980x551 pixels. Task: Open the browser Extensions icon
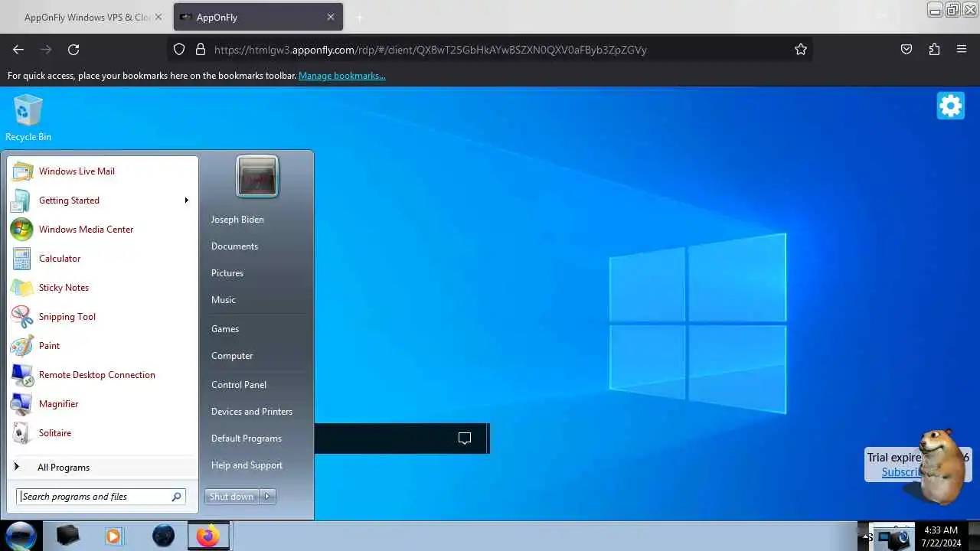pos(934,50)
